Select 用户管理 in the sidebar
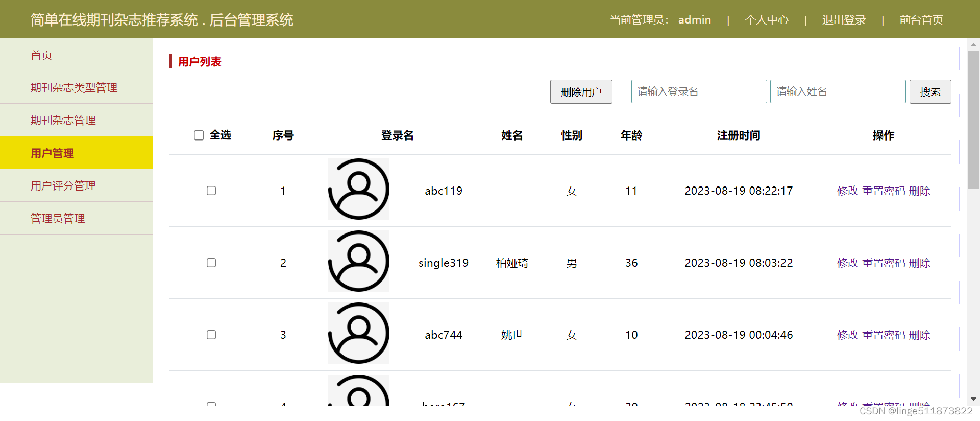 point(77,153)
